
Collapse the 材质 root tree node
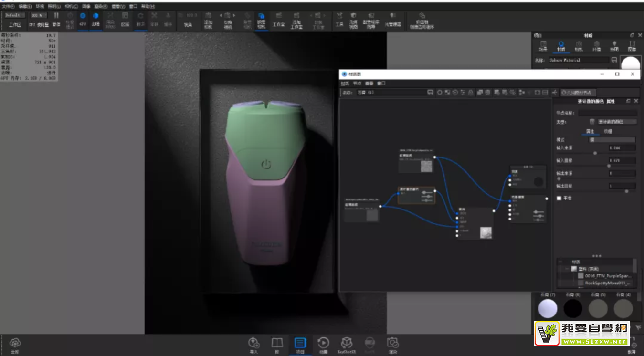click(x=560, y=262)
